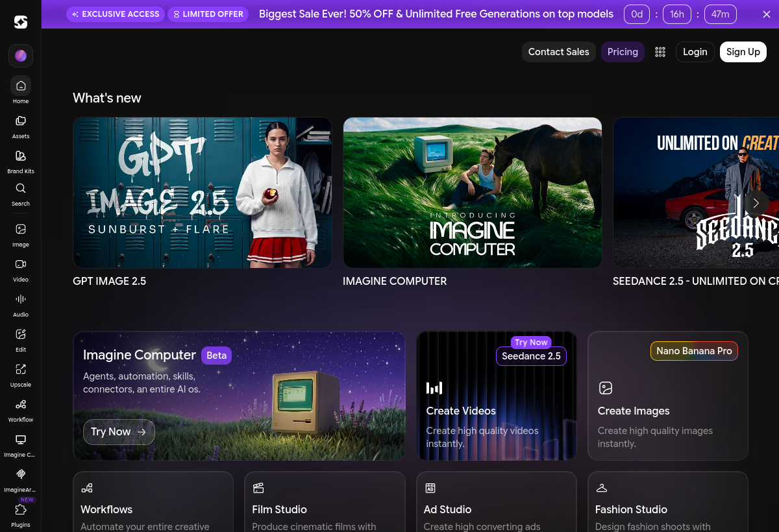Screen dimensions: 779x532
Task: Click the Create Images picture icon
Action: click(606, 388)
